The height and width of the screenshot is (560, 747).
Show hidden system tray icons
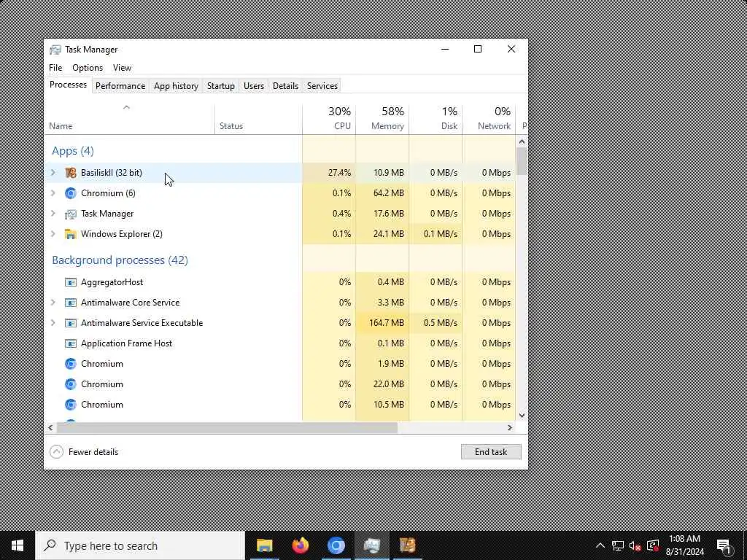pyautogui.click(x=600, y=545)
